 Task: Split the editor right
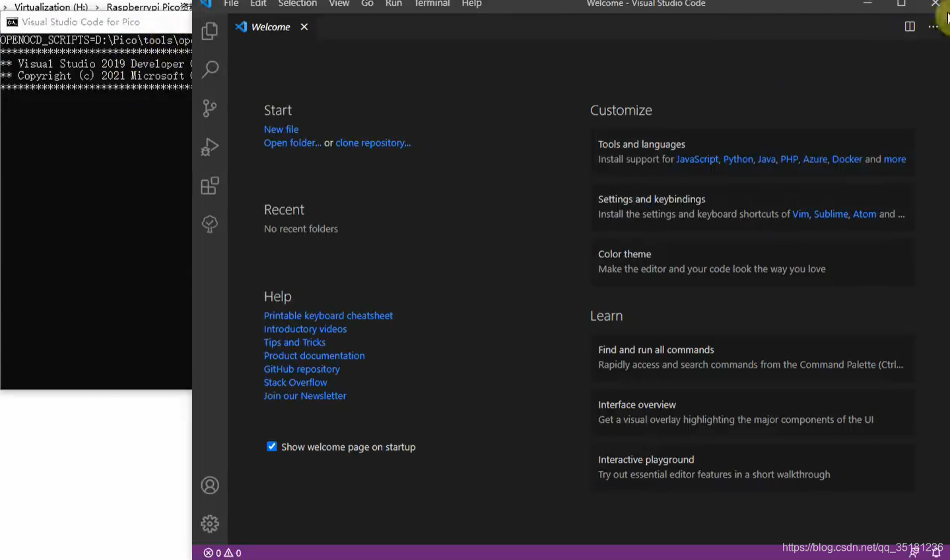tap(910, 26)
